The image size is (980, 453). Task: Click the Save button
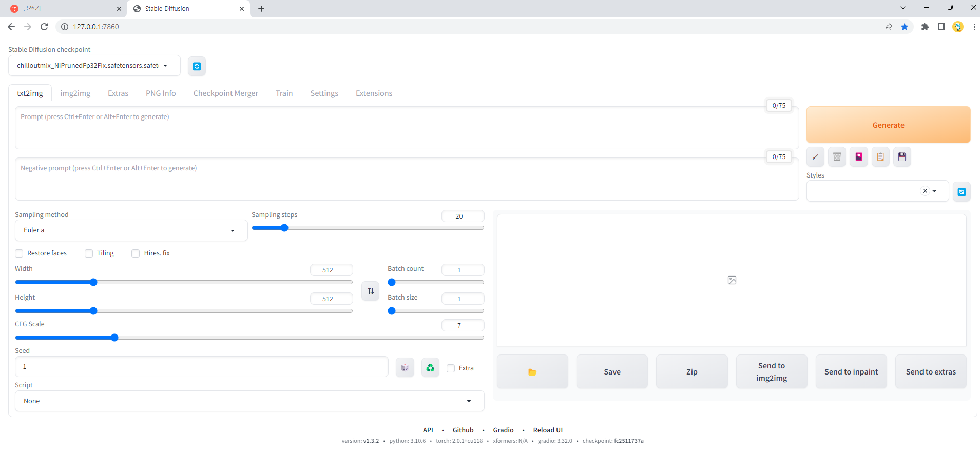612,372
